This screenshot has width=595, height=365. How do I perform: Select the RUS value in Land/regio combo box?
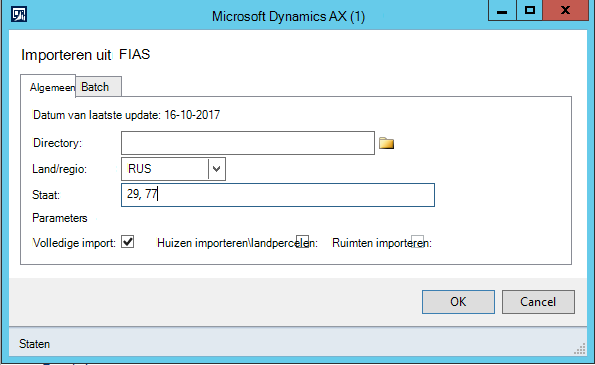point(165,169)
